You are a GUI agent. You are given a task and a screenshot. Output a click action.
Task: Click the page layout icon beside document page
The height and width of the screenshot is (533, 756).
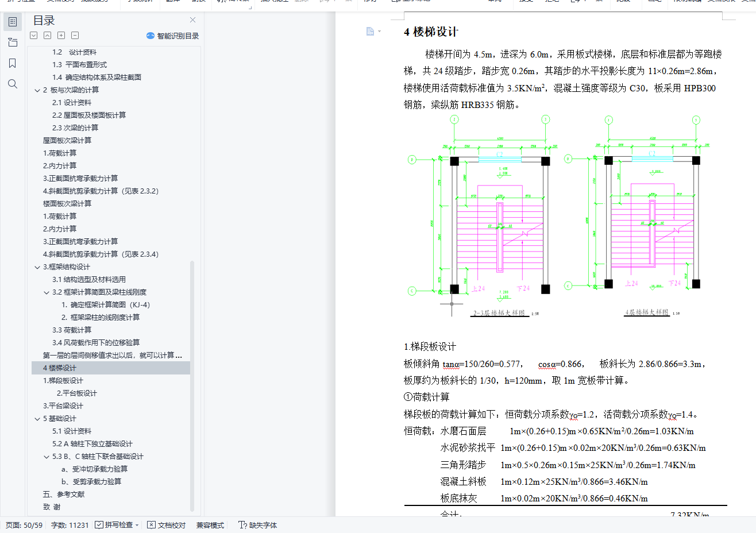pyautogui.click(x=371, y=31)
